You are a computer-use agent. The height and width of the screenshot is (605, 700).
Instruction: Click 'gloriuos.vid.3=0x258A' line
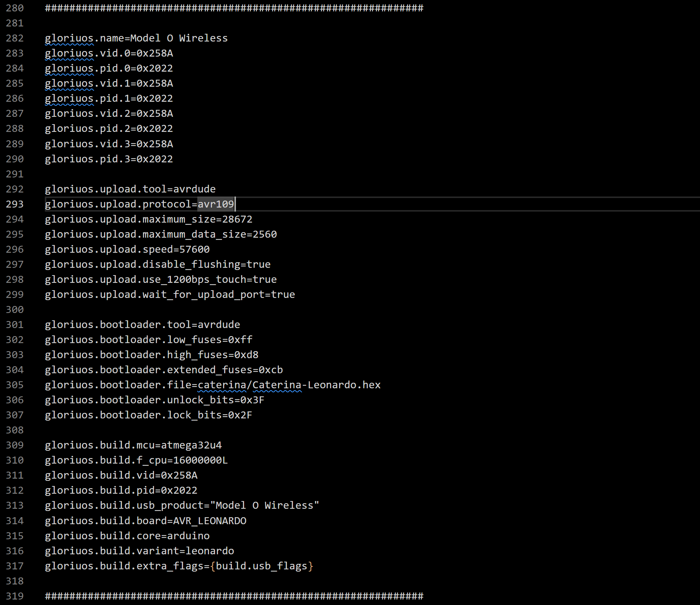(109, 144)
